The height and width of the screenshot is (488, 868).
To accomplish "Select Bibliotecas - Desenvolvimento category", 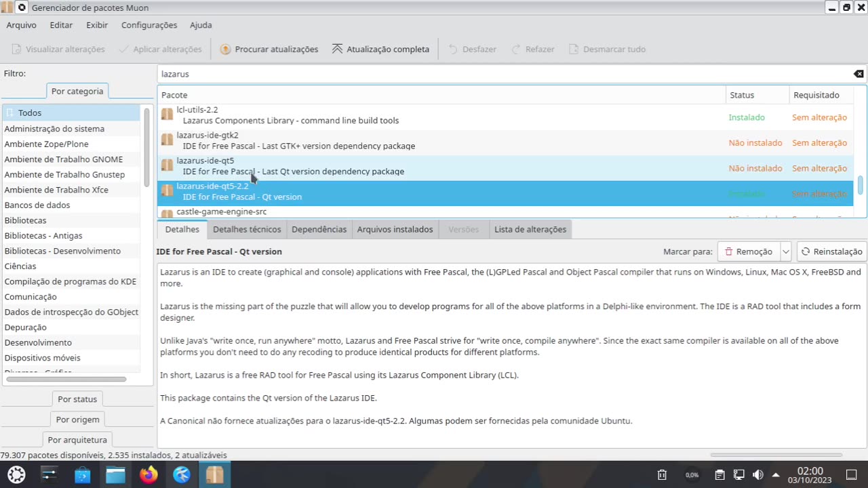I will click(71, 251).
